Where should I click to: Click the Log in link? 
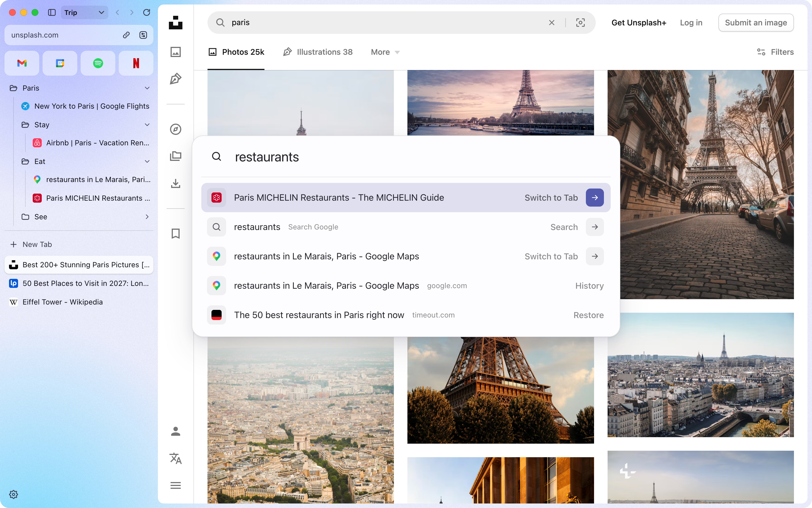(691, 23)
